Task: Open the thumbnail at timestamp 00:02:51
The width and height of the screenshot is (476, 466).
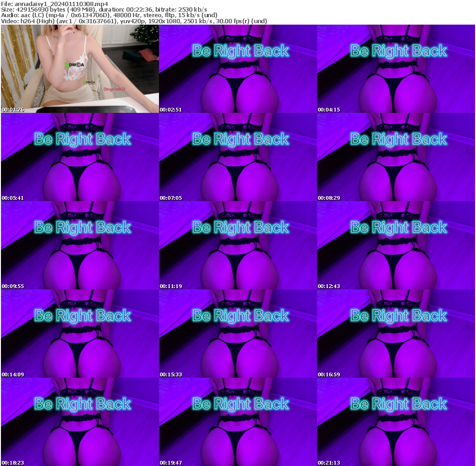Action: click(238, 70)
